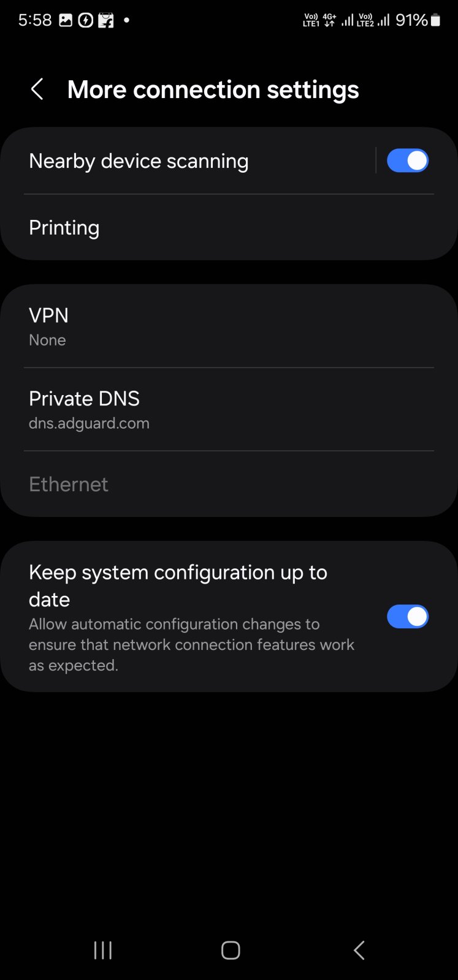Tap the dns.adguard.com hostname text
This screenshot has width=458, height=980.
point(89,423)
